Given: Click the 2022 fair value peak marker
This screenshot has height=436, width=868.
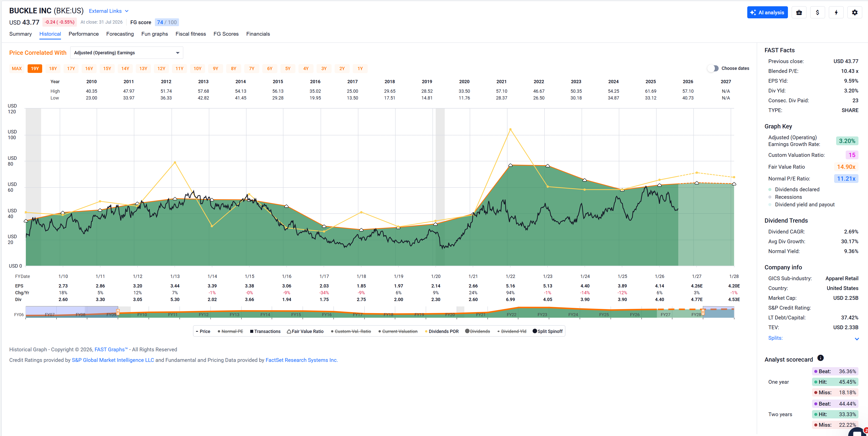Looking at the screenshot, I should coord(511,165).
